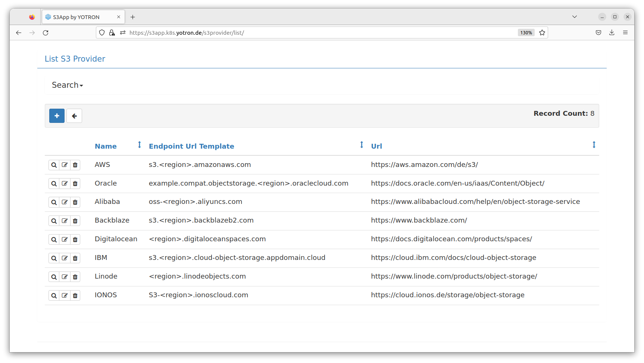View site security lock information

point(112,33)
